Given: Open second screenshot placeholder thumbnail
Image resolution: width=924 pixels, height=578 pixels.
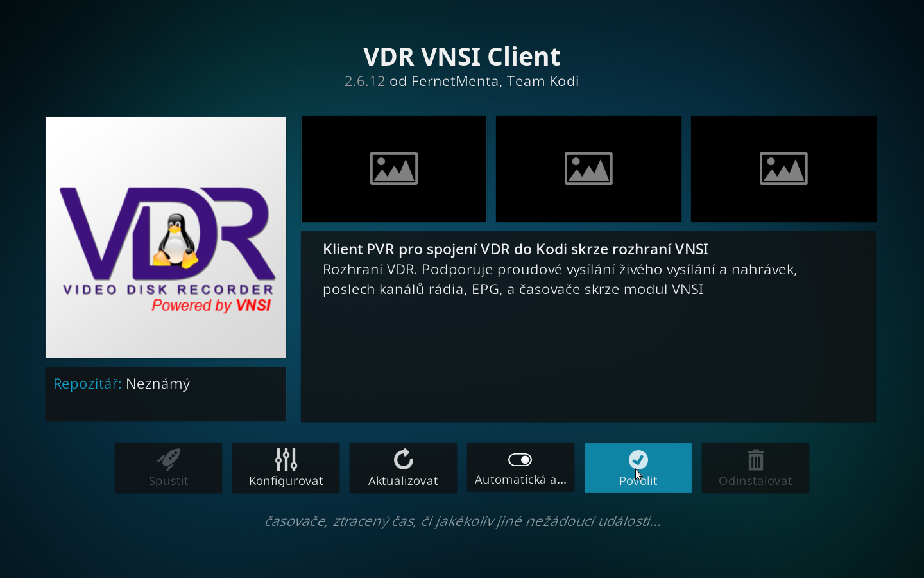Looking at the screenshot, I should (x=588, y=169).
